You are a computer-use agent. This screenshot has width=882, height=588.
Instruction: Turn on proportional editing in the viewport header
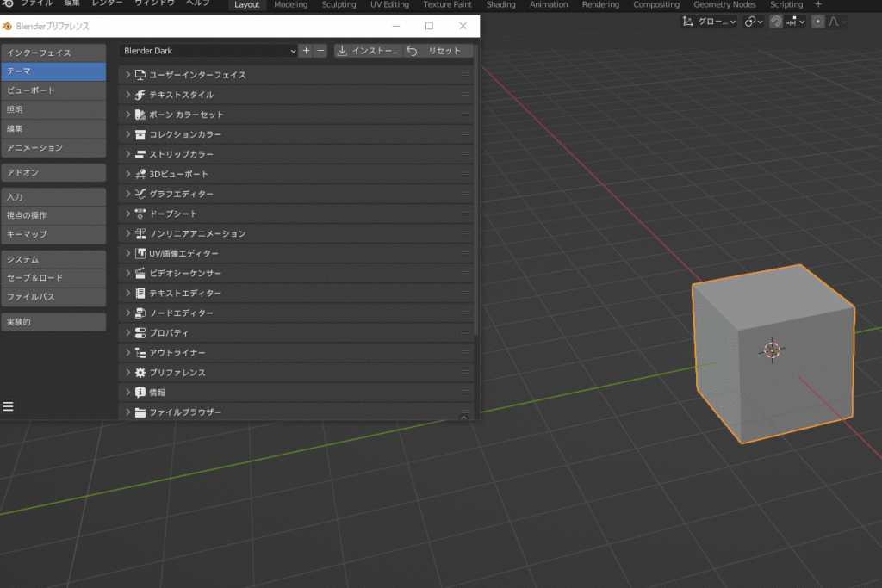pos(817,22)
